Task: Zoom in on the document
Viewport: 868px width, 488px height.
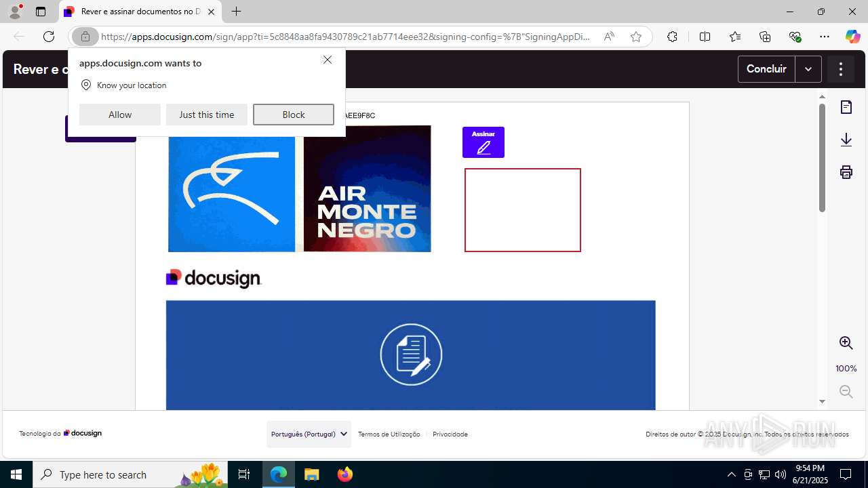Action: 846,343
